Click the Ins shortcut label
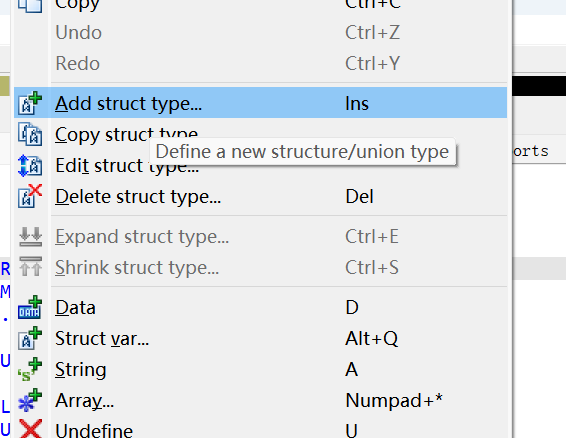Image resolution: width=566 pixels, height=438 pixels. coord(357,104)
